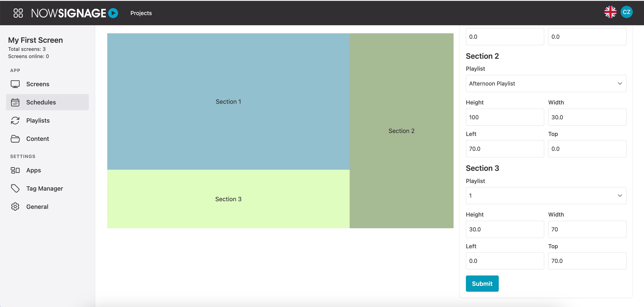Viewport: 644px width, 307px height.
Task: Open Schedules via the calendar icon
Action: click(x=16, y=102)
